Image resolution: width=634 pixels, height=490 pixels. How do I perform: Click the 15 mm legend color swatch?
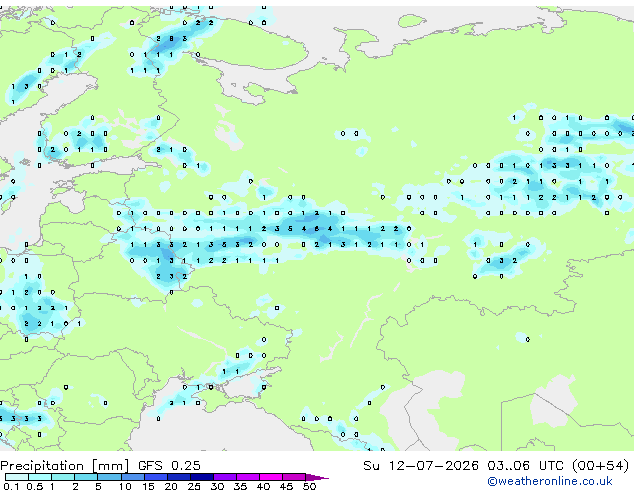click(x=155, y=477)
